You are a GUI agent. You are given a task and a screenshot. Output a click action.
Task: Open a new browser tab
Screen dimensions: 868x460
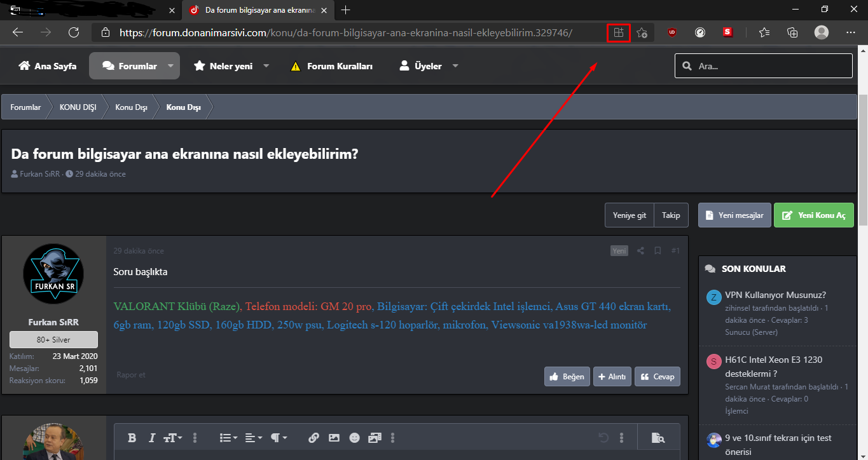346,10
